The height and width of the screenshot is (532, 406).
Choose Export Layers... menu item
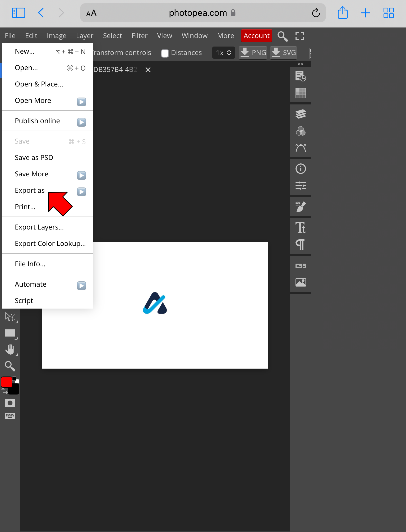[x=47, y=227]
